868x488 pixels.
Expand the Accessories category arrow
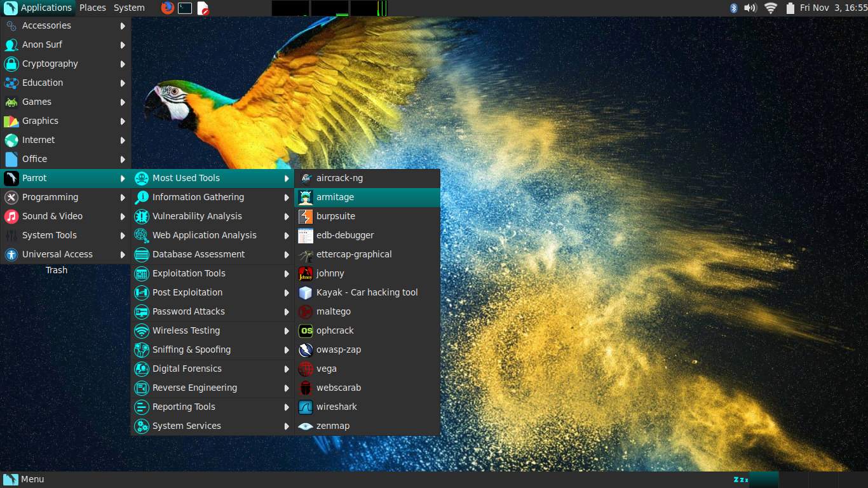click(x=123, y=26)
